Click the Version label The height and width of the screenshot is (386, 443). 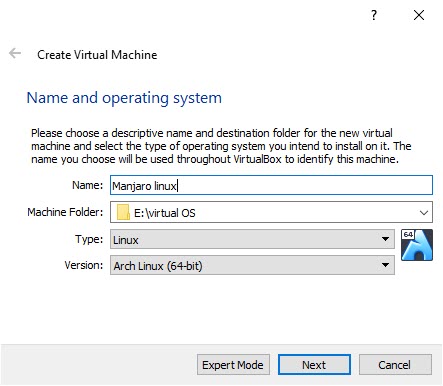(x=84, y=265)
